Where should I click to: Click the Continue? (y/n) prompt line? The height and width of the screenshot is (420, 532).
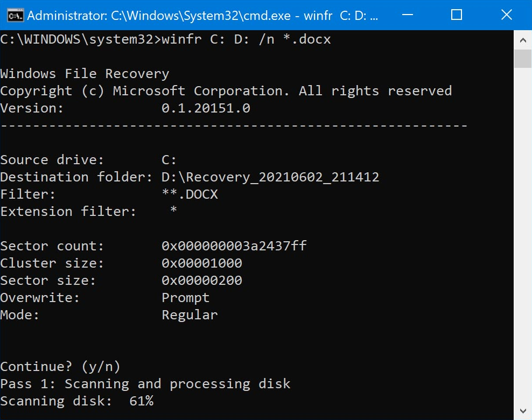tap(60, 367)
